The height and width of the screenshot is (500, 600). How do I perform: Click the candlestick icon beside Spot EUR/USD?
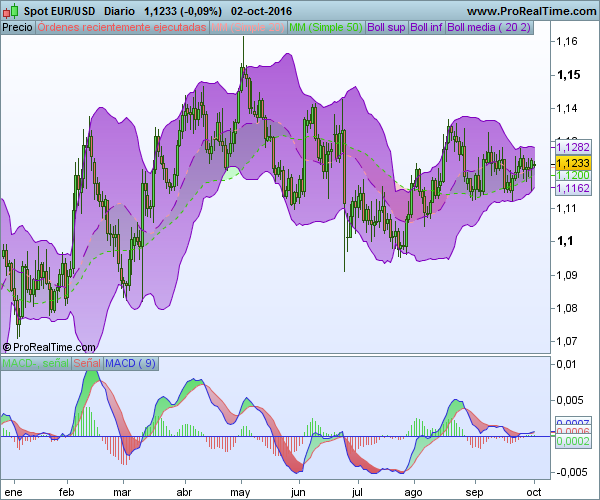pos(10,11)
